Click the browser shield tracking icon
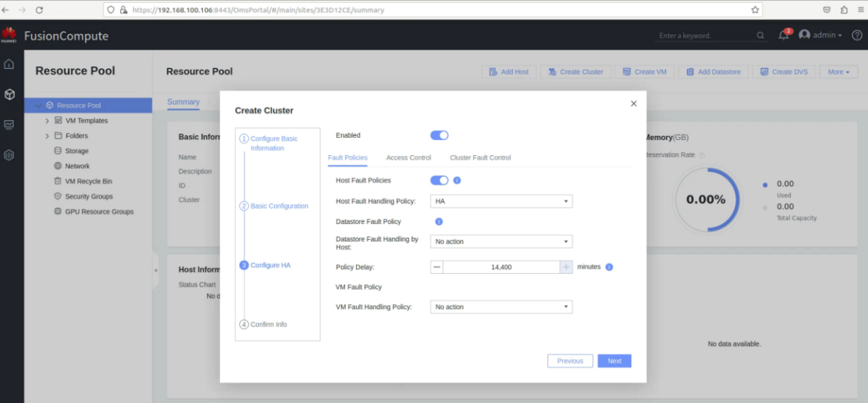This screenshot has width=868, height=403. point(111,10)
